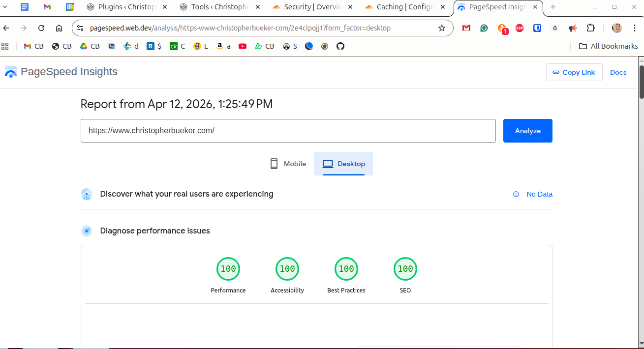Open the Bitwarden password manager extension
644x349 pixels.
coord(537,28)
